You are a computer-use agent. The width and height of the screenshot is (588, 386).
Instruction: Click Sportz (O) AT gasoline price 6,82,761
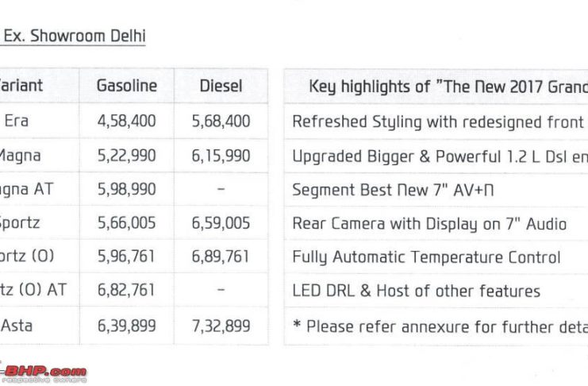(x=127, y=291)
